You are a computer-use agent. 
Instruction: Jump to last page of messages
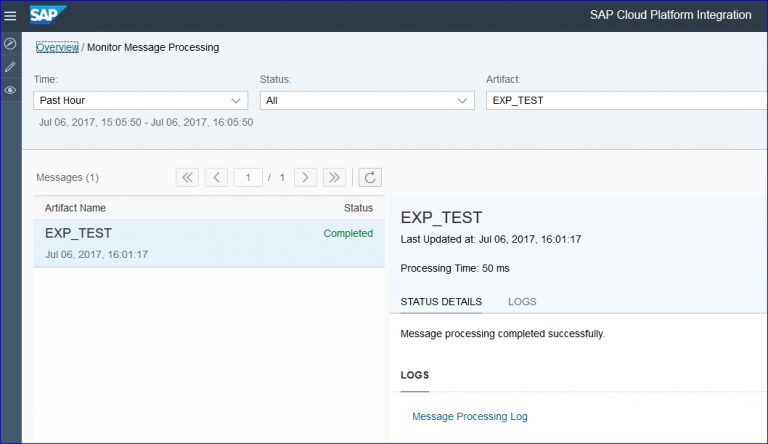pyautogui.click(x=335, y=177)
